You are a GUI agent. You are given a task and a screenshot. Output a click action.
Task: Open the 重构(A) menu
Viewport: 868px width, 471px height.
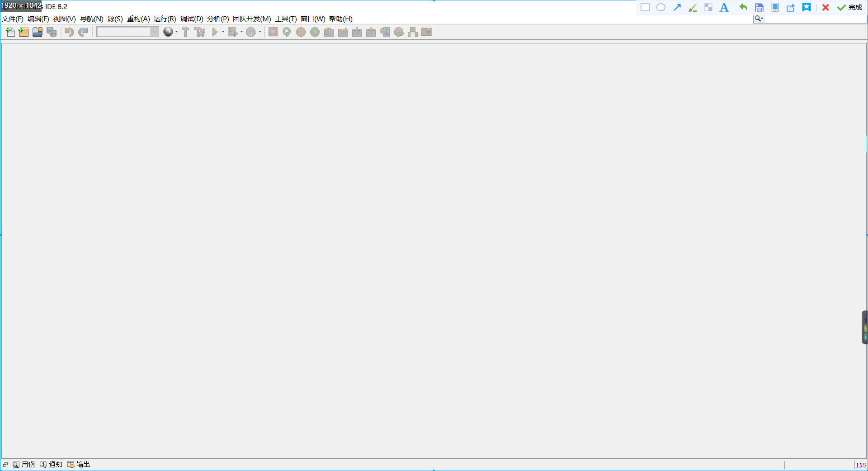point(138,19)
